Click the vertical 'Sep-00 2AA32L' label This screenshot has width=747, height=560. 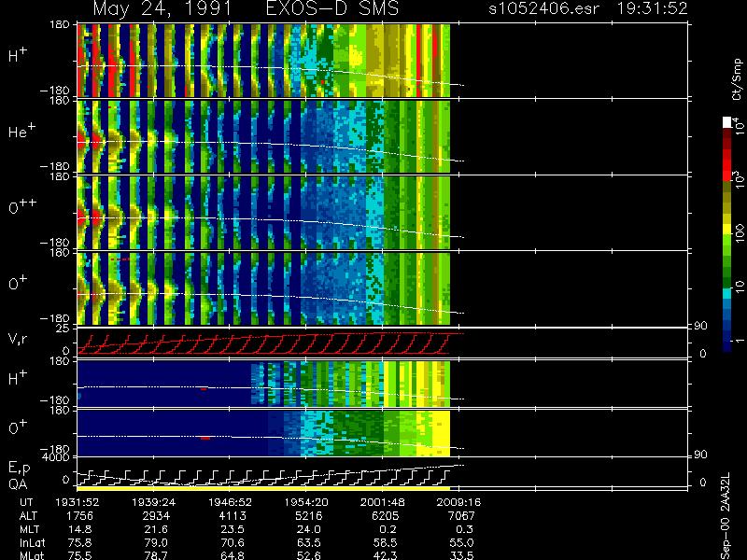pyautogui.click(x=726, y=516)
